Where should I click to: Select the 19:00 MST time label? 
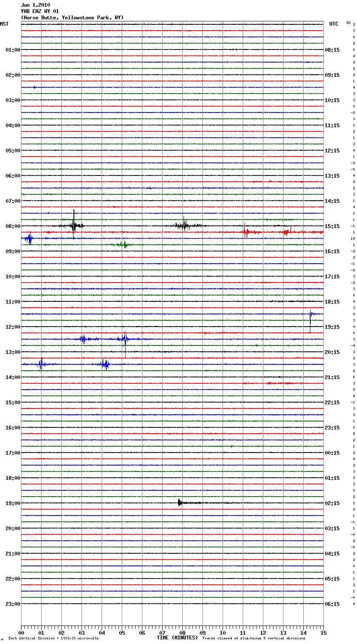coord(13,503)
